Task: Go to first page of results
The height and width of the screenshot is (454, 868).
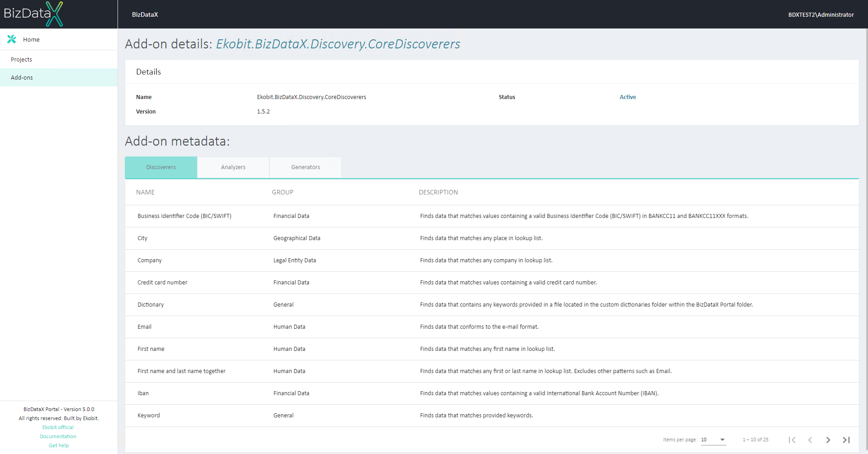Action: (792, 440)
